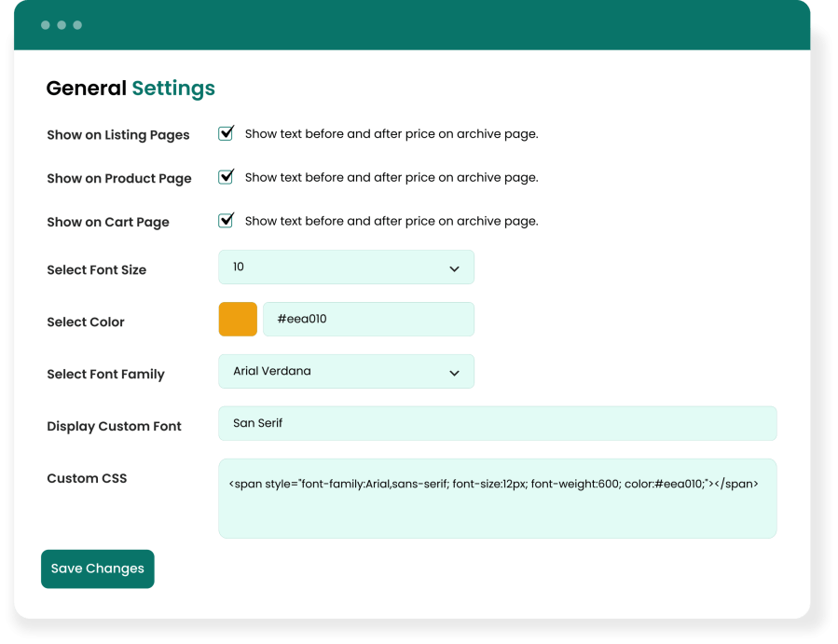This screenshot has width=838, height=644.
Task: Open the Select Font Family dropdown
Action: [347, 372]
